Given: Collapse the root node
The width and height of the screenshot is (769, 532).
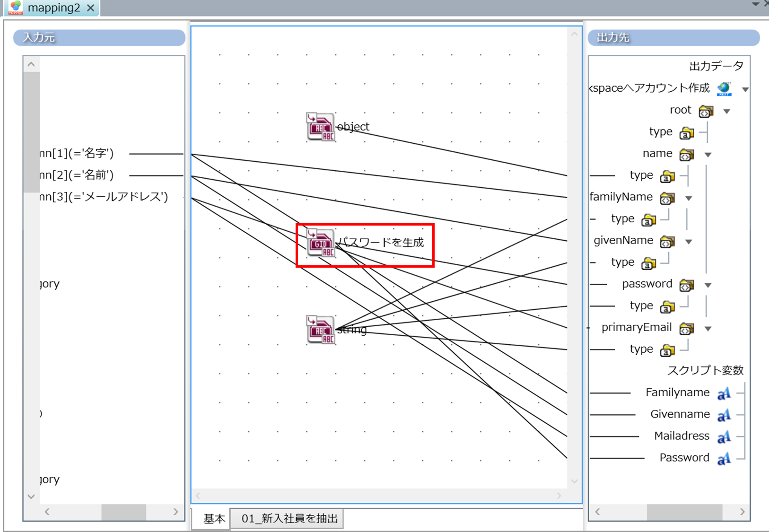Looking at the screenshot, I should [727, 112].
